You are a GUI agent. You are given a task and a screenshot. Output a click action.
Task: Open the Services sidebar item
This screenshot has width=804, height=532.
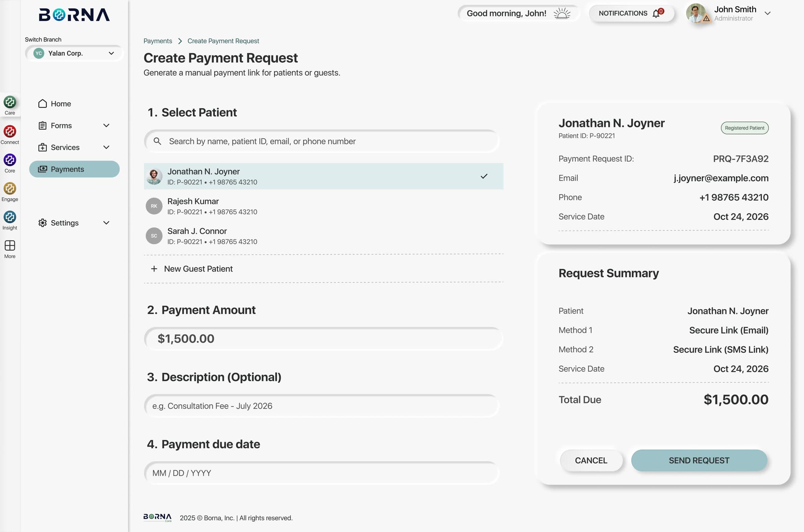[x=74, y=147]
